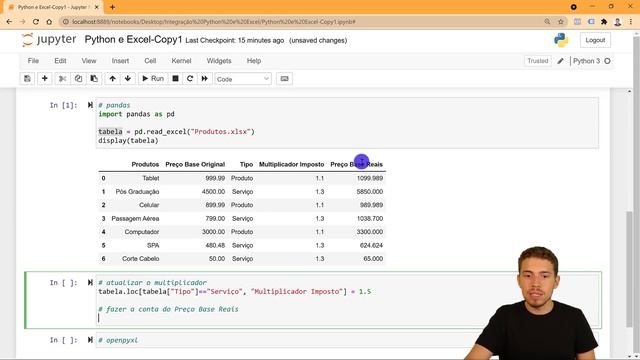
Task: Restart the kernel icon
Action: click(x=190, y=79)
